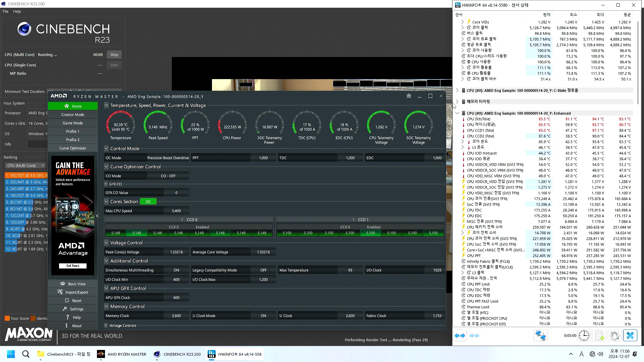Click HWiNFO remote network computers icon

(540, 336)
